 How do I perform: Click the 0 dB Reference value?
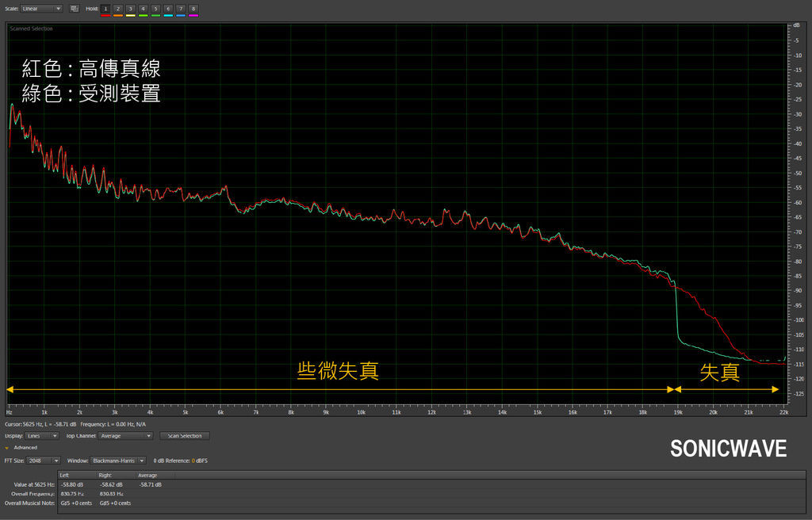coord(193,461)
